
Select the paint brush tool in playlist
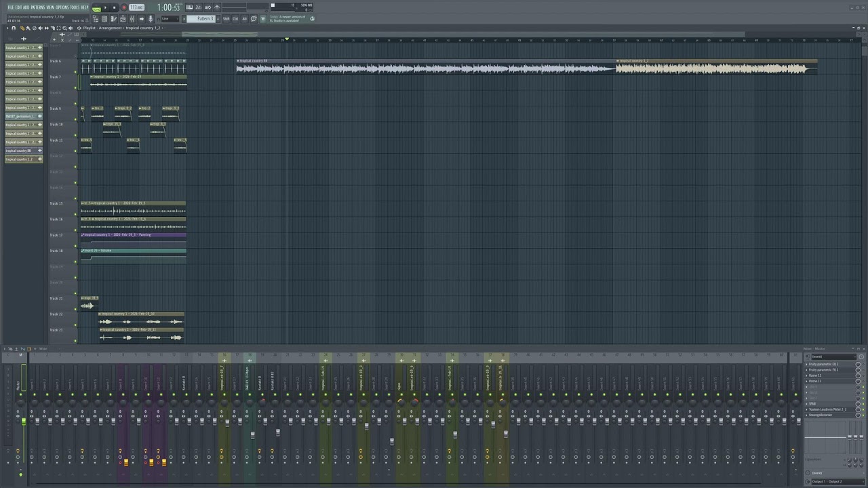pos(28,28)
